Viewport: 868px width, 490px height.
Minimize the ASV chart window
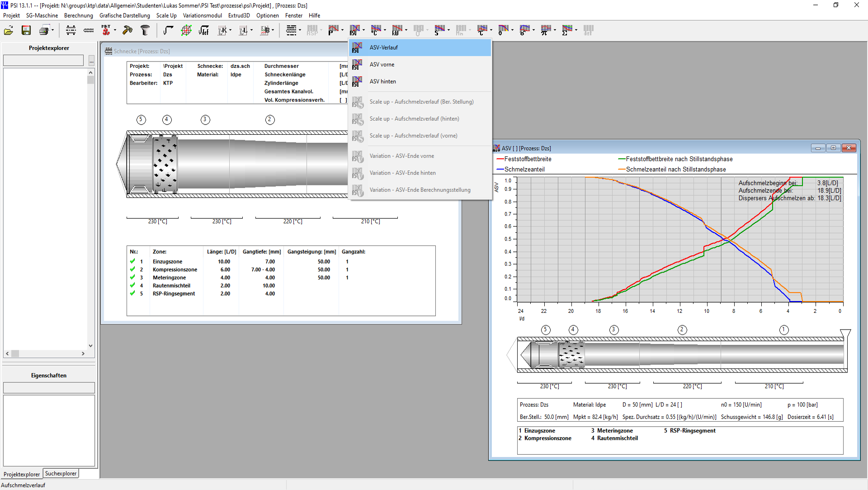pyautogui.click(x=818, y=148)
